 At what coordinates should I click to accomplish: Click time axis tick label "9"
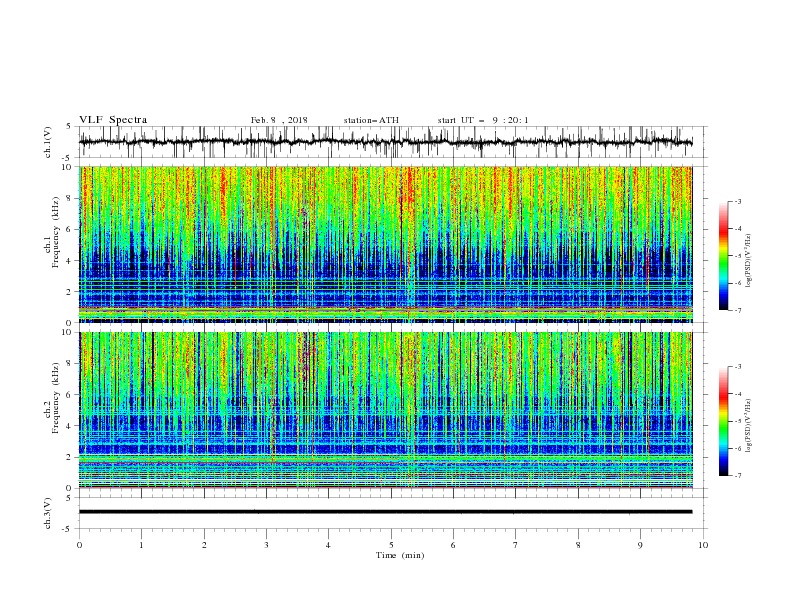(x=640, y=545)
